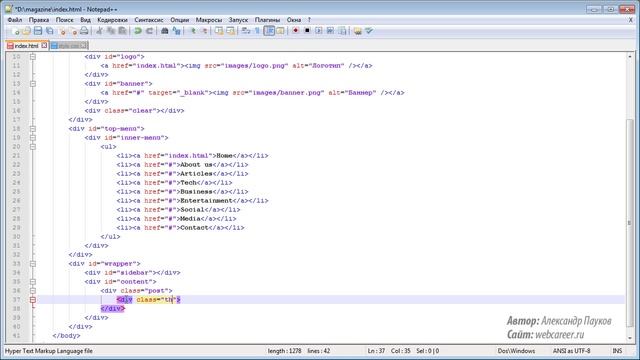The width and height of the screenshot is (640, 360).
Task: Click the Zoom Out toolbar icon
Action: pos(204,31)
